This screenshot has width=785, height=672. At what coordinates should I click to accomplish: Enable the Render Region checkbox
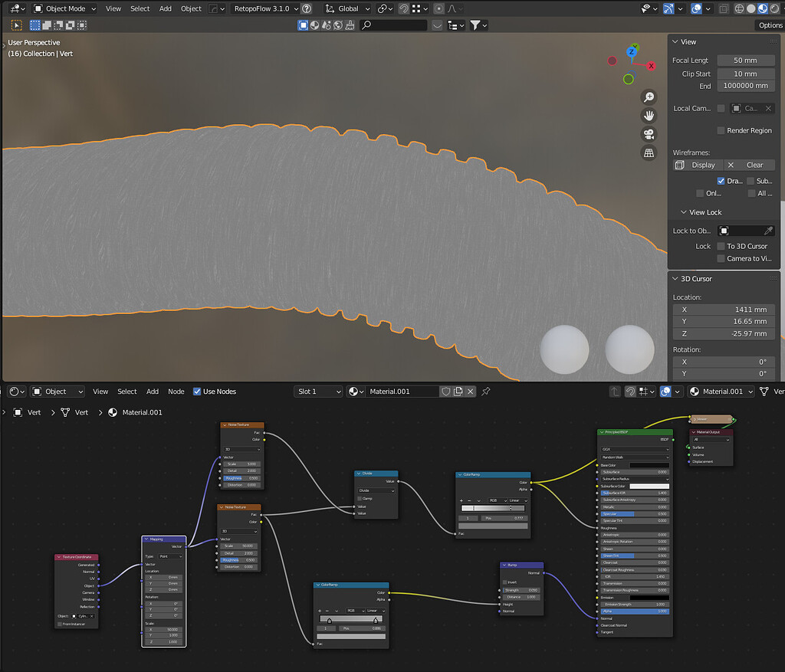coord(721,130)
